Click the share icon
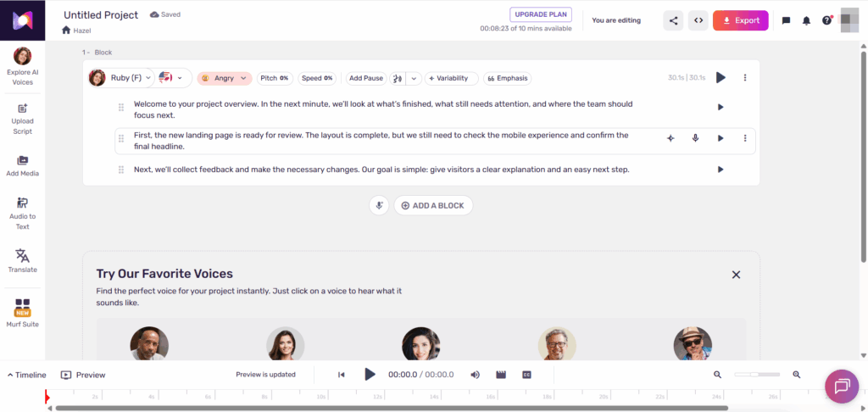Viewport: 868px width, 412px height. [673, 20]
